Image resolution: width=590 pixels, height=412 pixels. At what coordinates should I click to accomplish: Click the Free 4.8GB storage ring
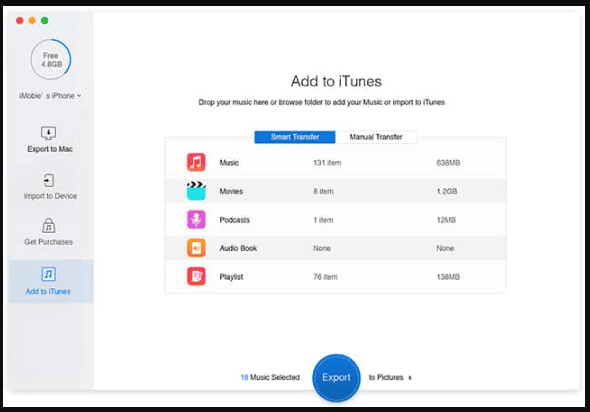50,59
